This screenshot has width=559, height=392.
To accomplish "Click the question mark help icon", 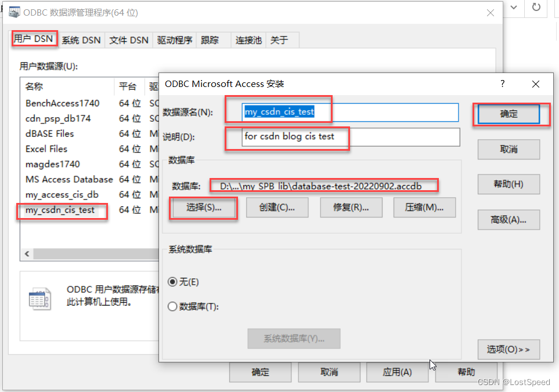I will click(x=503, y=84).
